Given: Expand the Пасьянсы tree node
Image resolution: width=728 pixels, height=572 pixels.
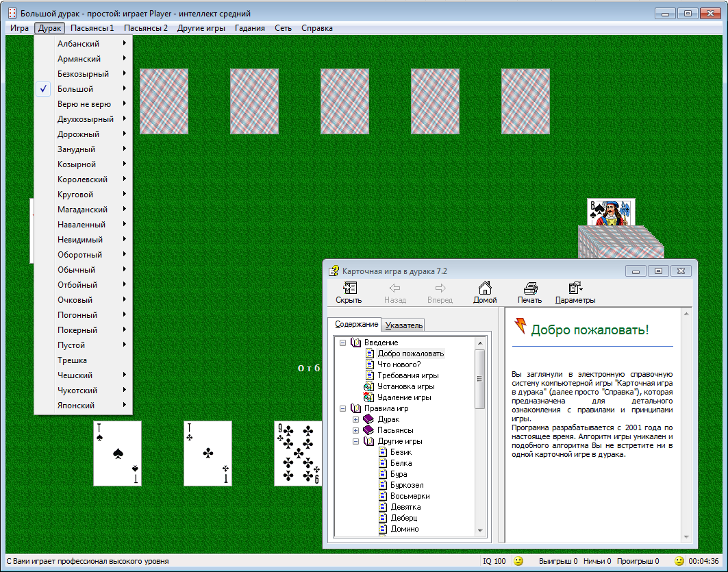Looking at the screenshot, I should pos(355,430).
